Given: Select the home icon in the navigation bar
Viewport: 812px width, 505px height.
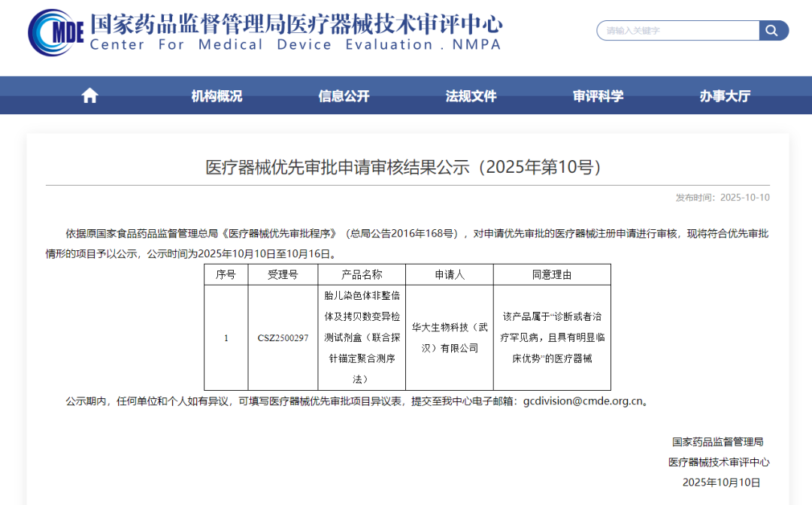Looking at the screenshot, I should (89, 95).
